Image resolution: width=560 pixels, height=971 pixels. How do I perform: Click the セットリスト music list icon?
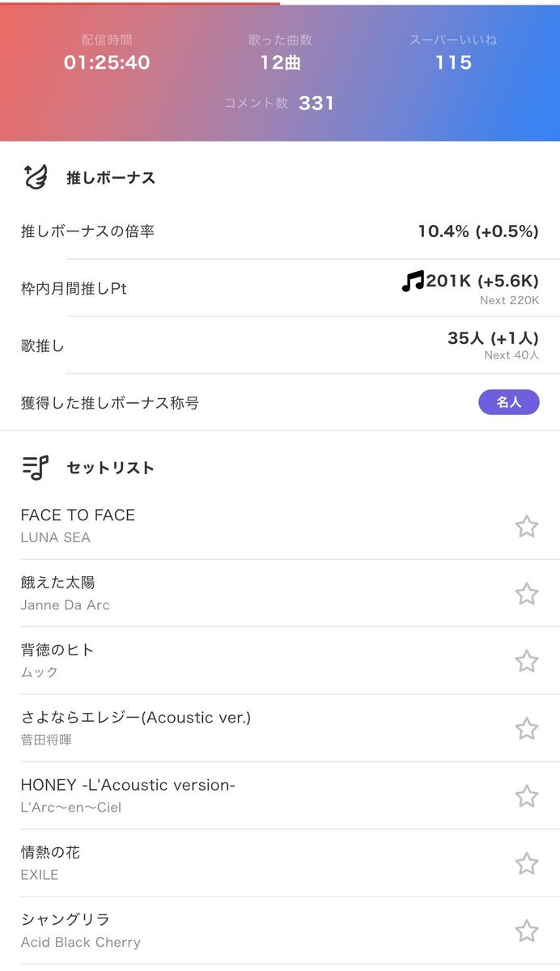(x=36, y=467)
